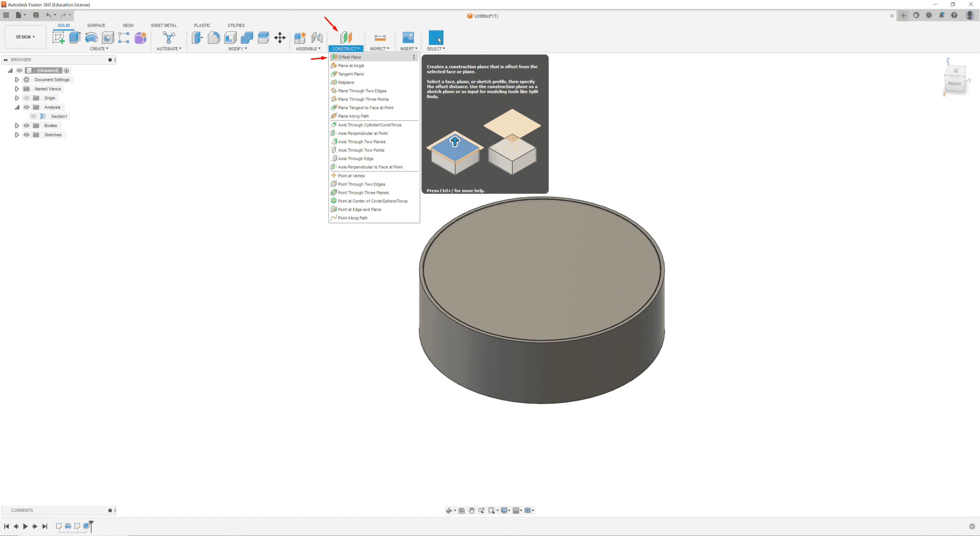Click the Insert image icon

tap(408, 37)
